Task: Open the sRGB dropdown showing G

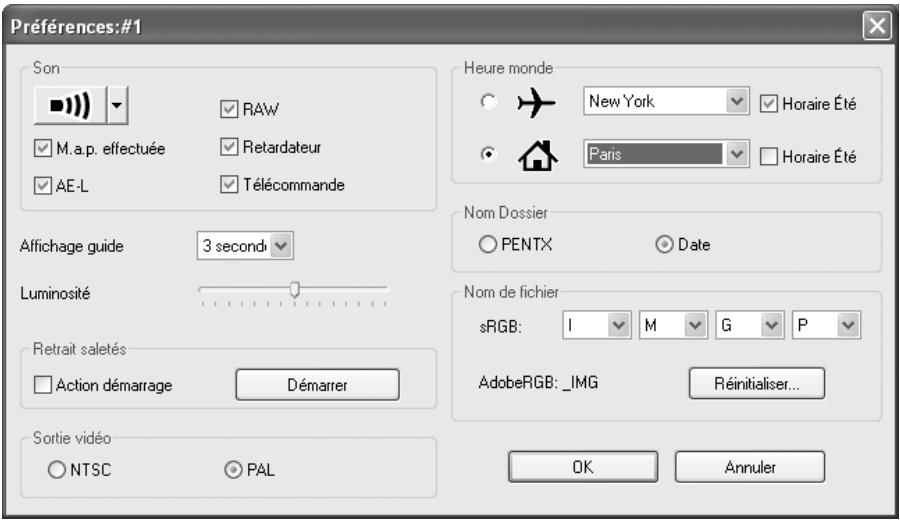Action: pyautogui.click(x=750, y=325)
